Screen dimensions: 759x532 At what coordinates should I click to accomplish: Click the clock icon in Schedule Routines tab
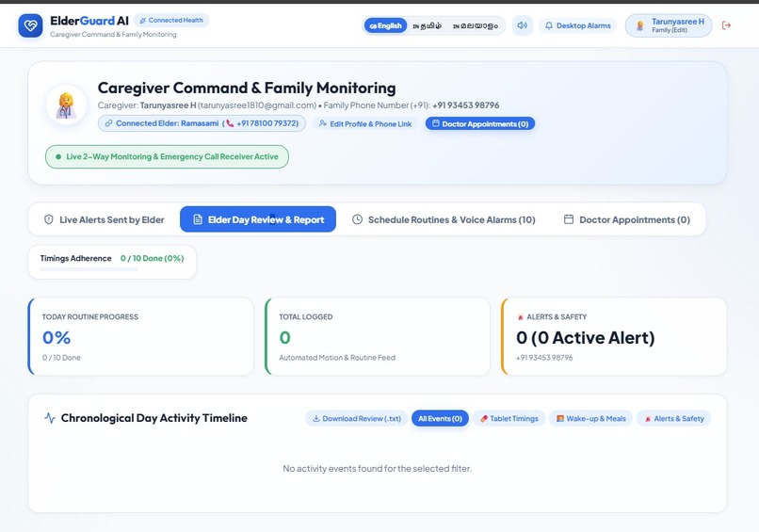[x=357, y=219]
